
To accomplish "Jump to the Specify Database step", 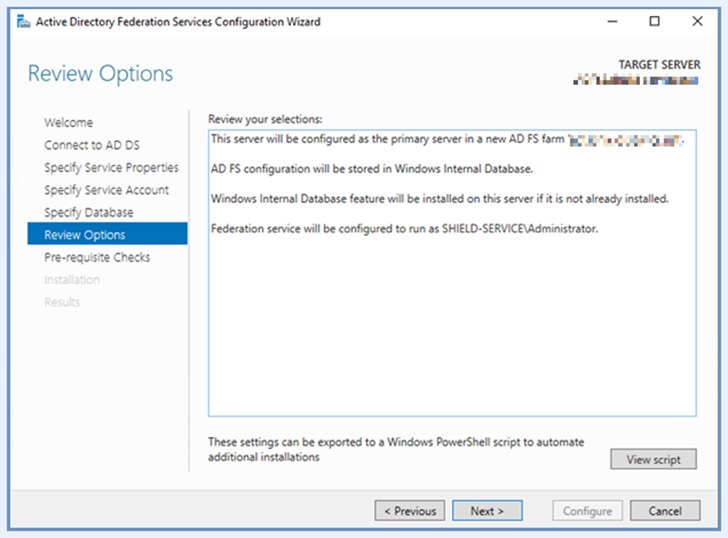I will click(x=88, y=213).
